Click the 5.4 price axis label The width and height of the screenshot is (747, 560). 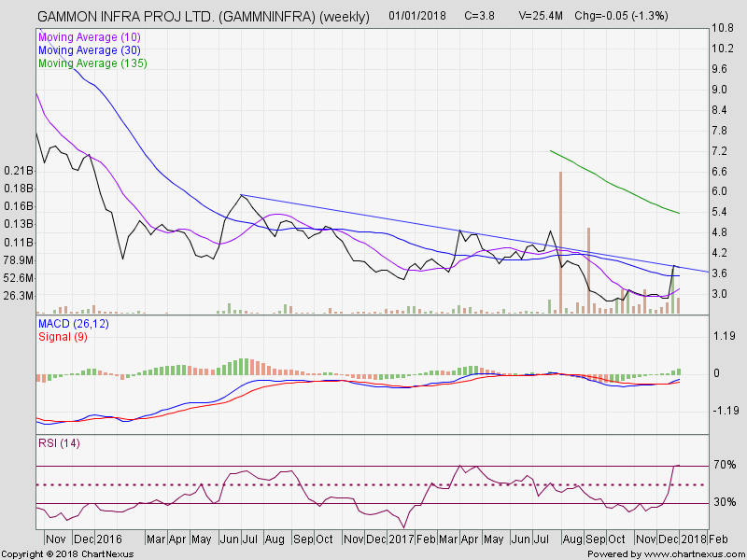pyautogui.click(x=719, y=212)
